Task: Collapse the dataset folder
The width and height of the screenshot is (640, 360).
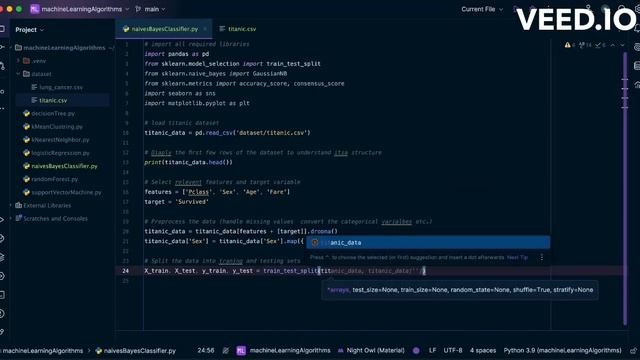Action: (x=18, y=74)
